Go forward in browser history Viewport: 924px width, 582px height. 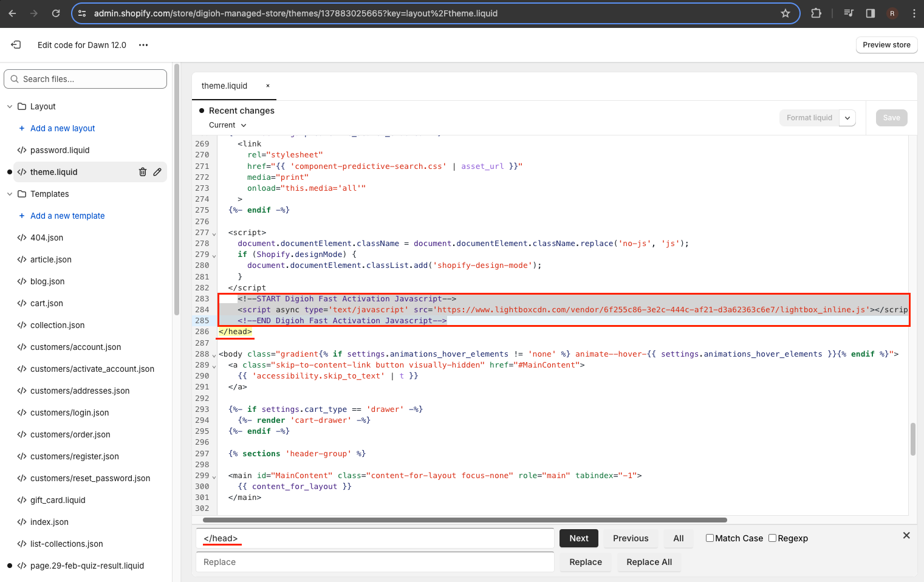(x=34, y=13)
